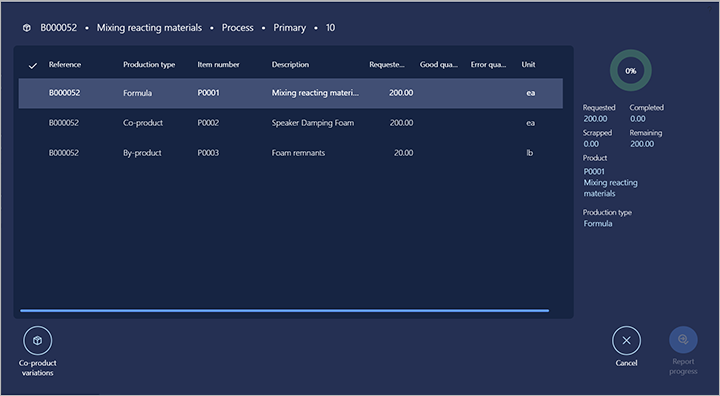Image resolution: width=720 pixels, height=396 pixels.
Task: Click the Error quantity column header
Action: click(x=488, y=65)
